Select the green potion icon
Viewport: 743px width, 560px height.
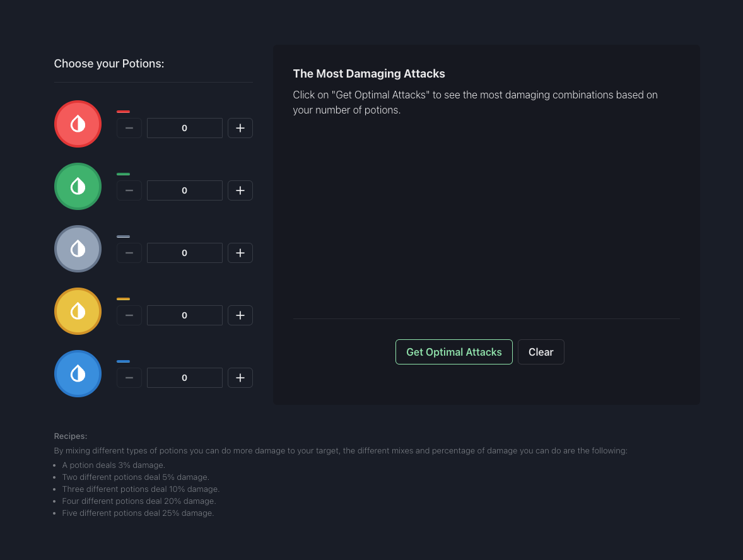point(78,186)
